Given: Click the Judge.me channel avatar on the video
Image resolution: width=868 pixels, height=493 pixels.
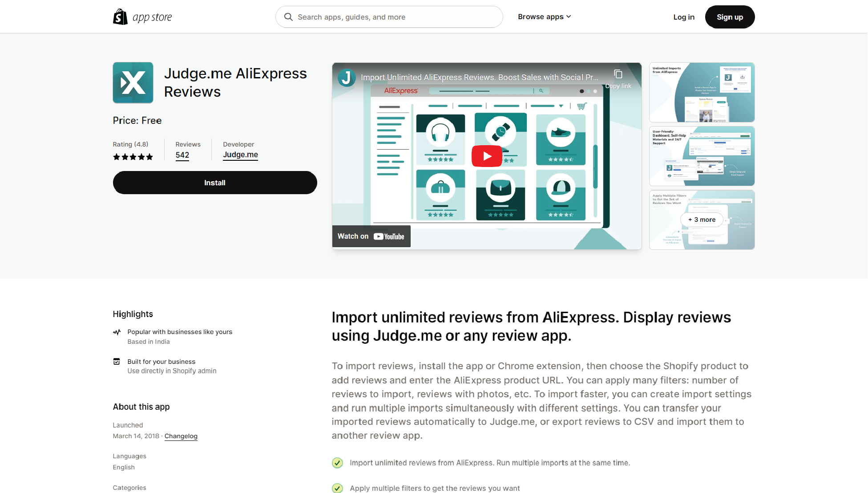Looking at the screenshot, I should pos(347,77).
